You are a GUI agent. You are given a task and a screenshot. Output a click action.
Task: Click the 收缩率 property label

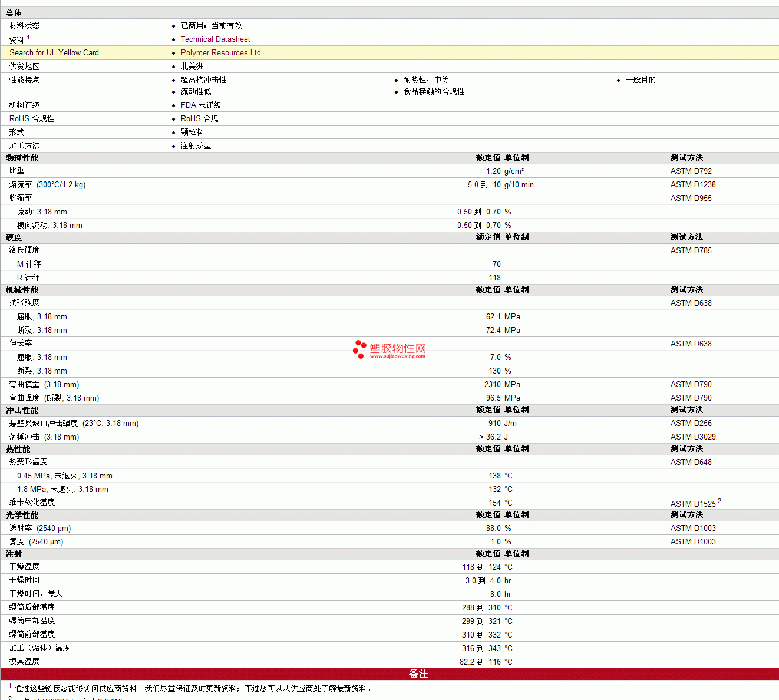[21, 198]
